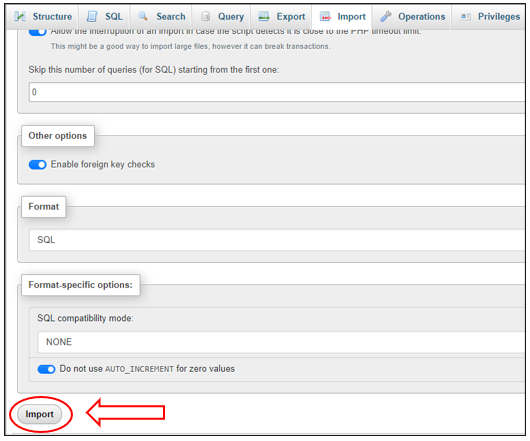Click 'SQL compatibility mode:' label
Viewport: 530px width, 441px height.
click(x=85, y=318)
